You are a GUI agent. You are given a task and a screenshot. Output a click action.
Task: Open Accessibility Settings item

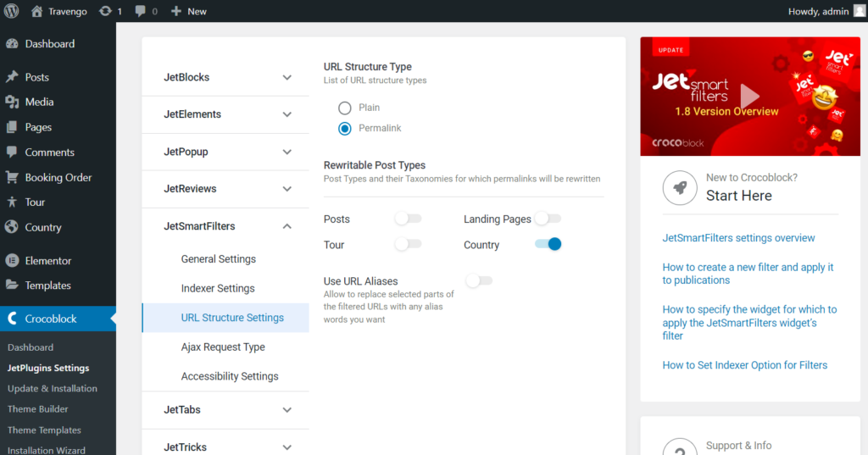pyautogui.click(x=229, y=376)
